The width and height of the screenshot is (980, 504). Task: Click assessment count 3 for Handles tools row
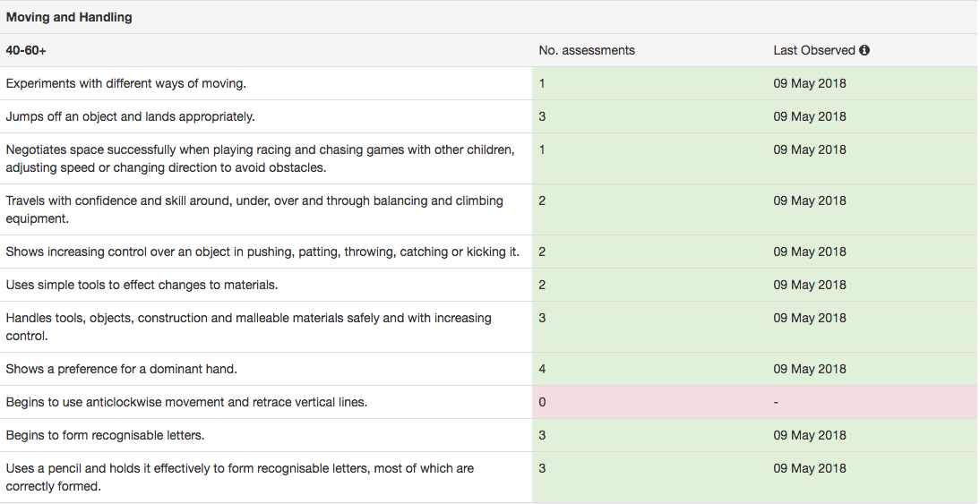pyautogui.click(x=542, y=318)
